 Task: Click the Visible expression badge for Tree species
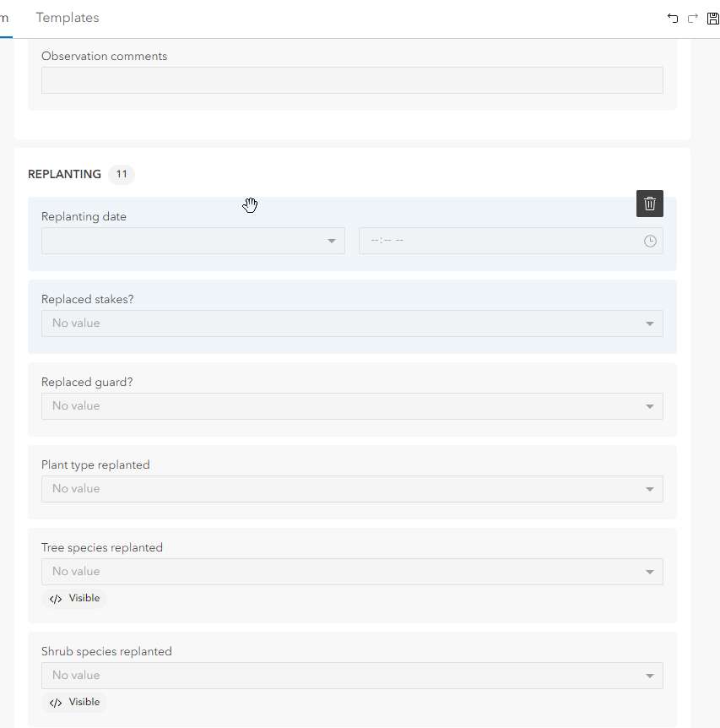pyautogui.click(x=84, y=599)
